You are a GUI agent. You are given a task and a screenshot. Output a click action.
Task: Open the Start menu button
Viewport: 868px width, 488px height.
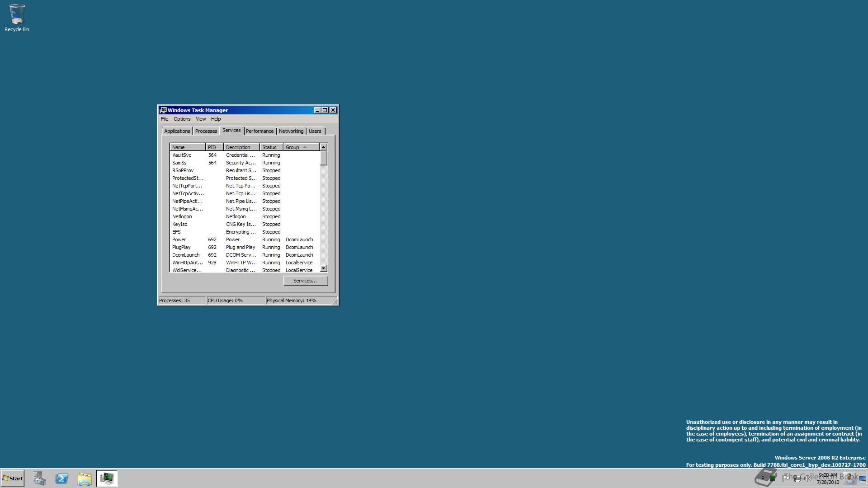(13, 478)
